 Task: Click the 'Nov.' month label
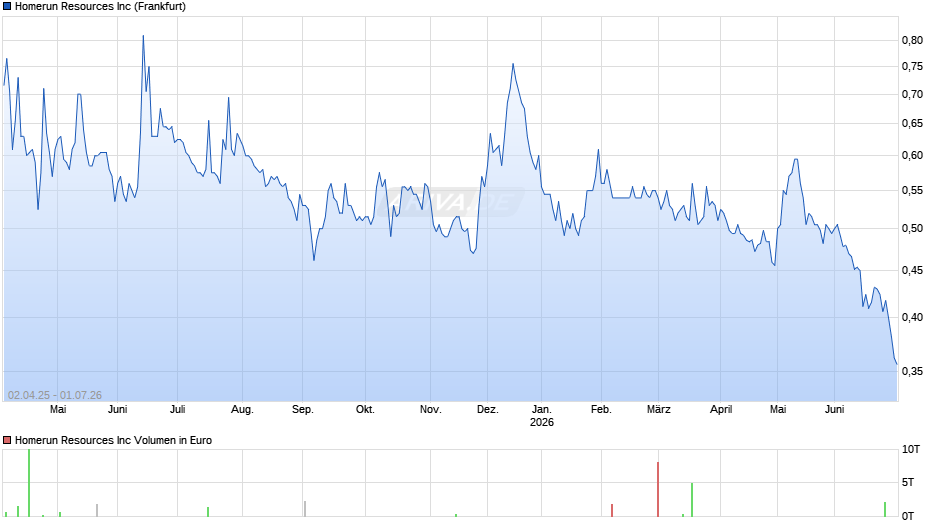tap(430, 409)
